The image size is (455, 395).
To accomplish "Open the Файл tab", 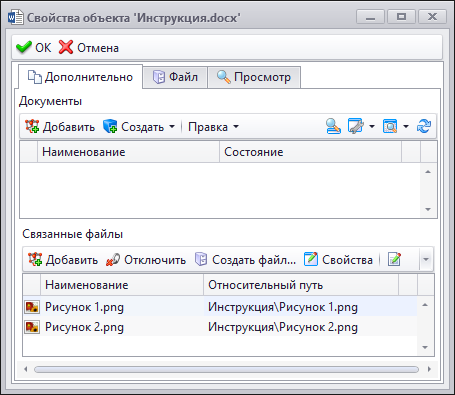I will pyautogui.click(x=175, y=77).
